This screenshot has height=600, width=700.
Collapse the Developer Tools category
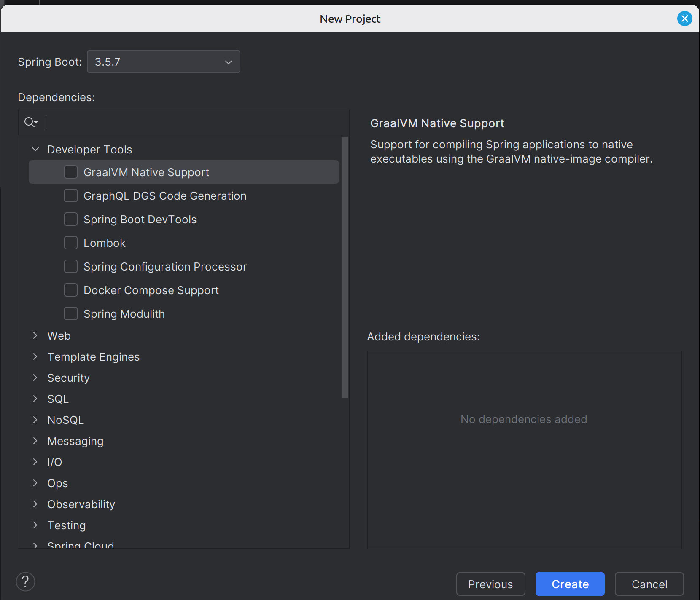pyautogui.click(x=35, y=149)
